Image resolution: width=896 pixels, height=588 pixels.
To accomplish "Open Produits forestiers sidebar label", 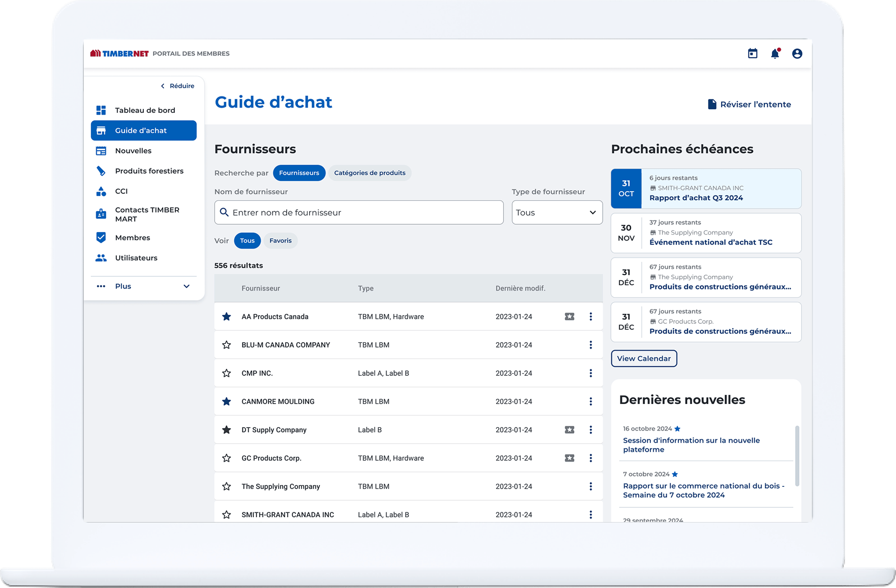I will [149, 171].
